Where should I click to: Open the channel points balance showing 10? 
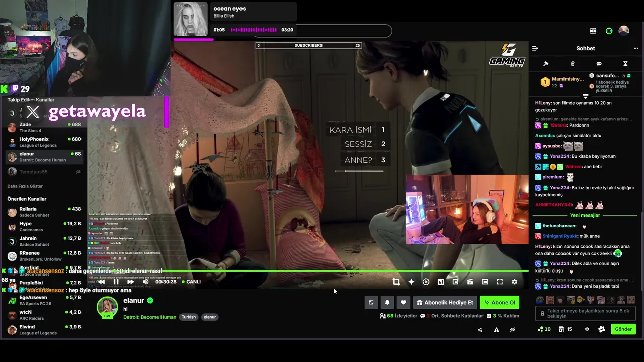click(x=544, y=329)
